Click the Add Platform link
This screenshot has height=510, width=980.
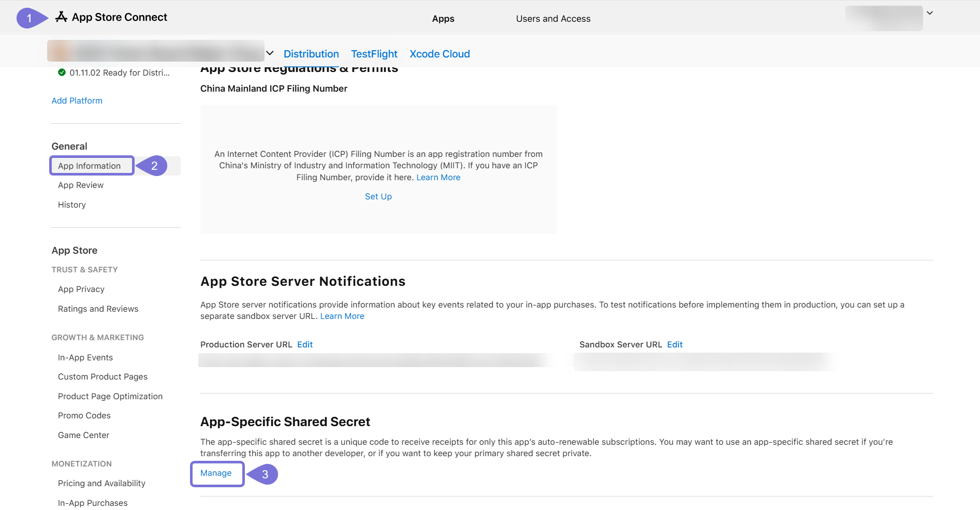[77, 100]
